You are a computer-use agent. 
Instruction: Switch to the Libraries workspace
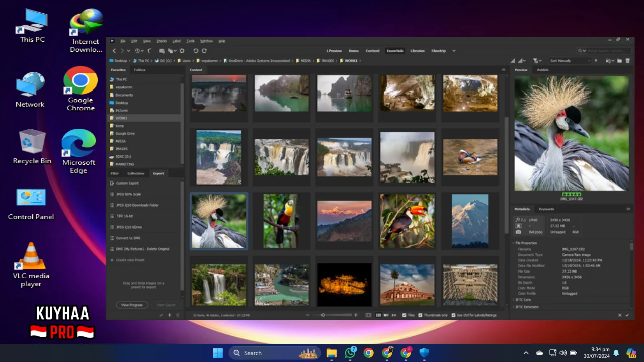[x=417, y=51]
